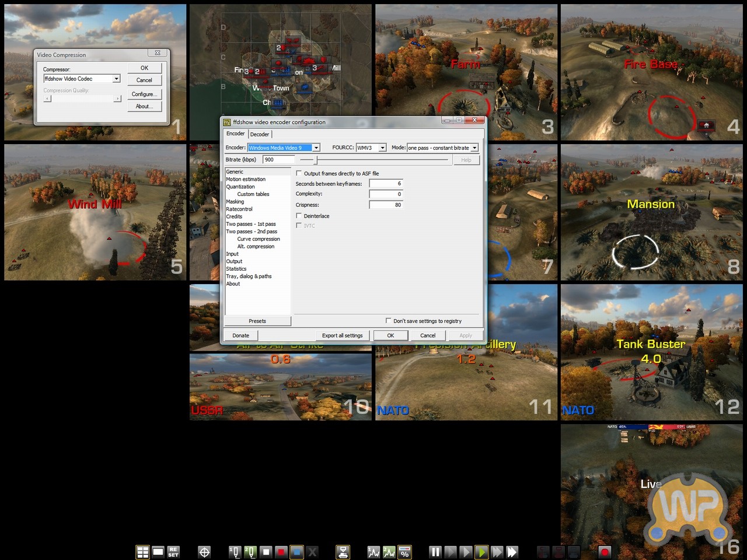Click the tank unit icon
Viewport: 747px width, 560px height.
[343, 552]
